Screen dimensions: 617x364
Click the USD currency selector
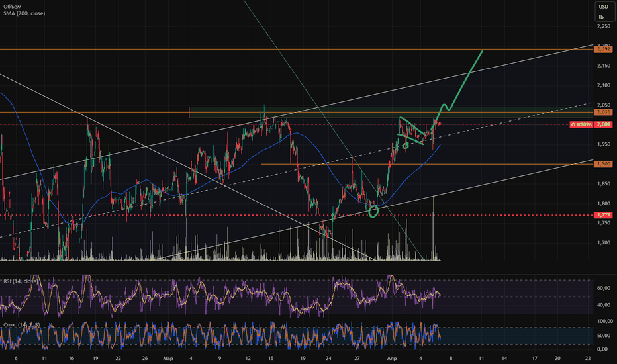(603, 7)
